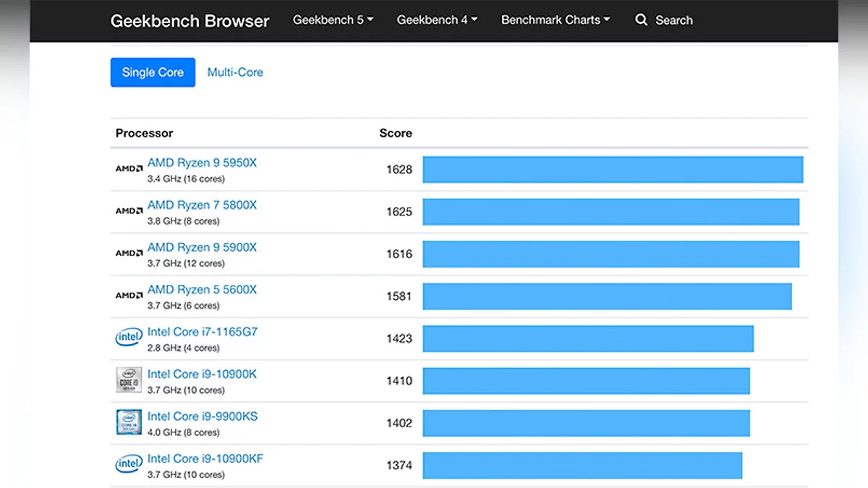This screenshot has width=868, height=488.
Task: Click the Score column header
Action: [396, 133]
